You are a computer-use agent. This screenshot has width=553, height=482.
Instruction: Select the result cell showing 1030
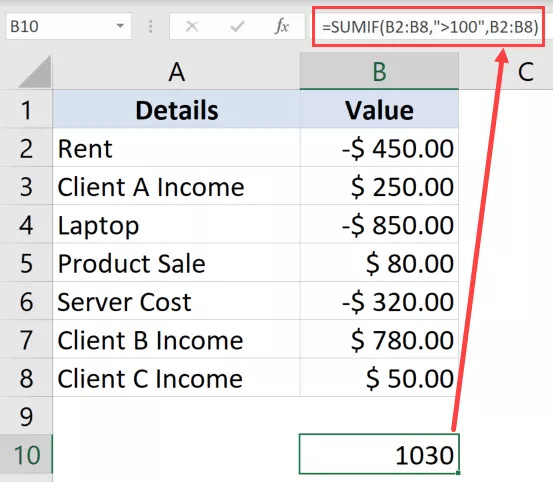click(379, 454)
